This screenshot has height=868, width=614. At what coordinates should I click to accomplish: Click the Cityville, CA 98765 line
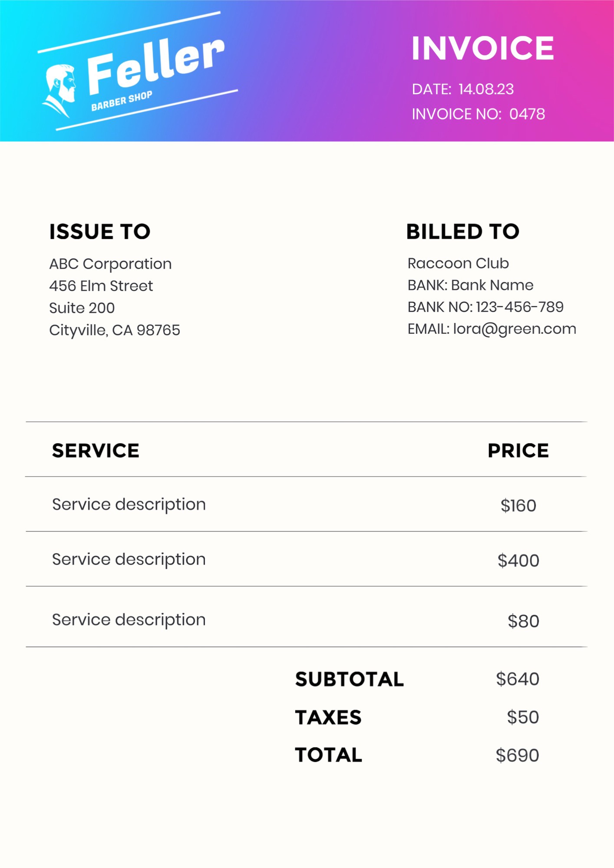114,330
